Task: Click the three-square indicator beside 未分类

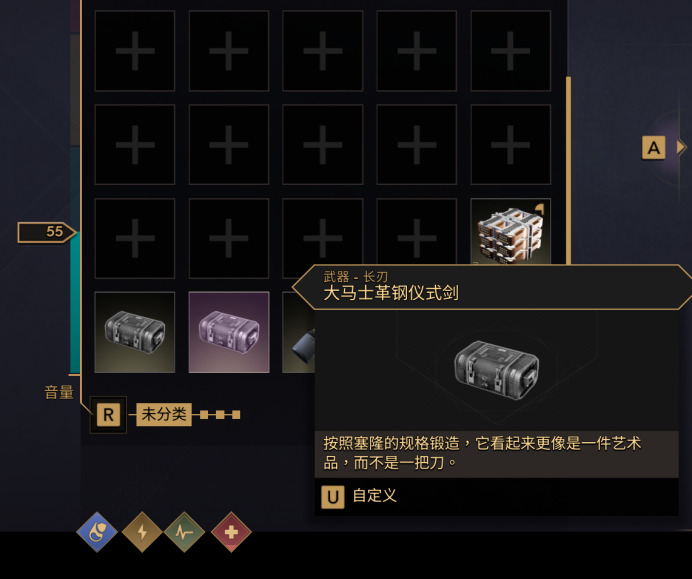Action: pyautogui.click(x=220, y=415)
